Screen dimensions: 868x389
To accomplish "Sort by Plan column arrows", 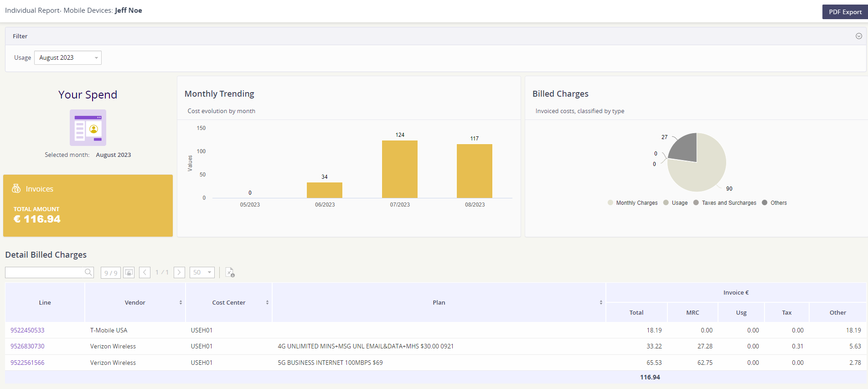I will pos(601,302).
